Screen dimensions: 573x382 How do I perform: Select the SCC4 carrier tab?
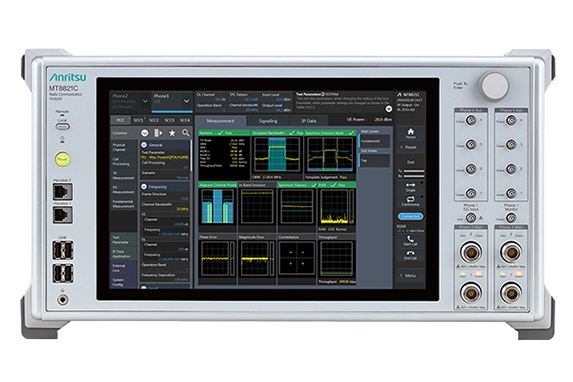185,120
